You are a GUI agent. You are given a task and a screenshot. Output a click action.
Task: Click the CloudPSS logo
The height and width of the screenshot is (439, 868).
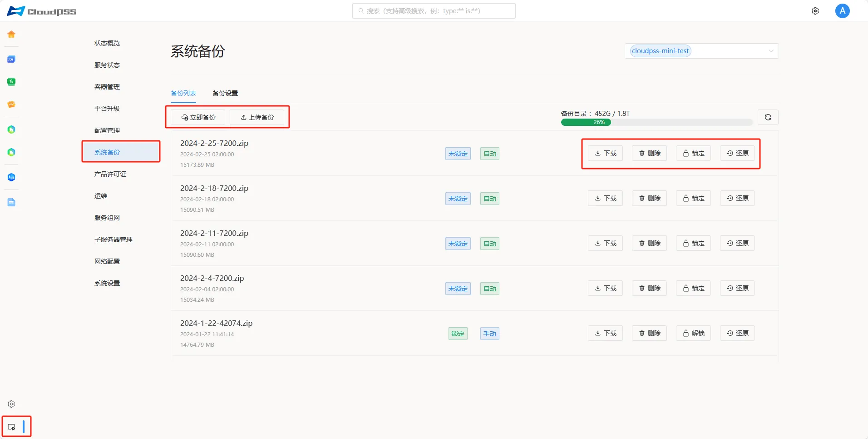point(42,11)
